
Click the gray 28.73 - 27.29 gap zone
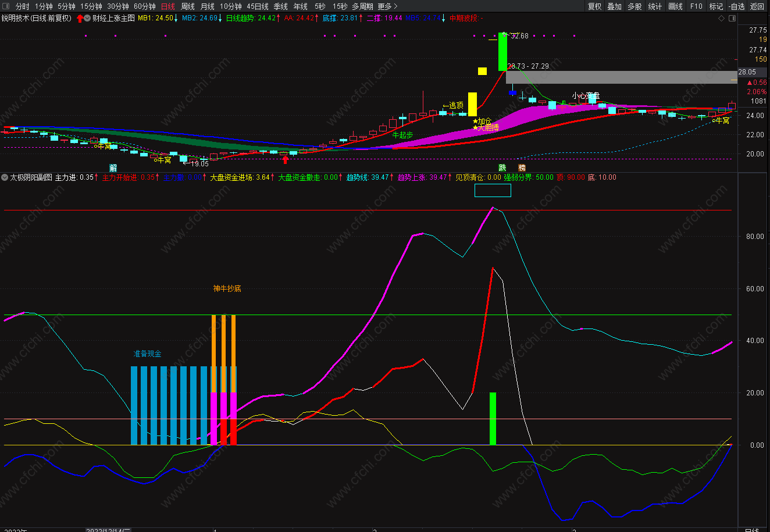(621, 77)
